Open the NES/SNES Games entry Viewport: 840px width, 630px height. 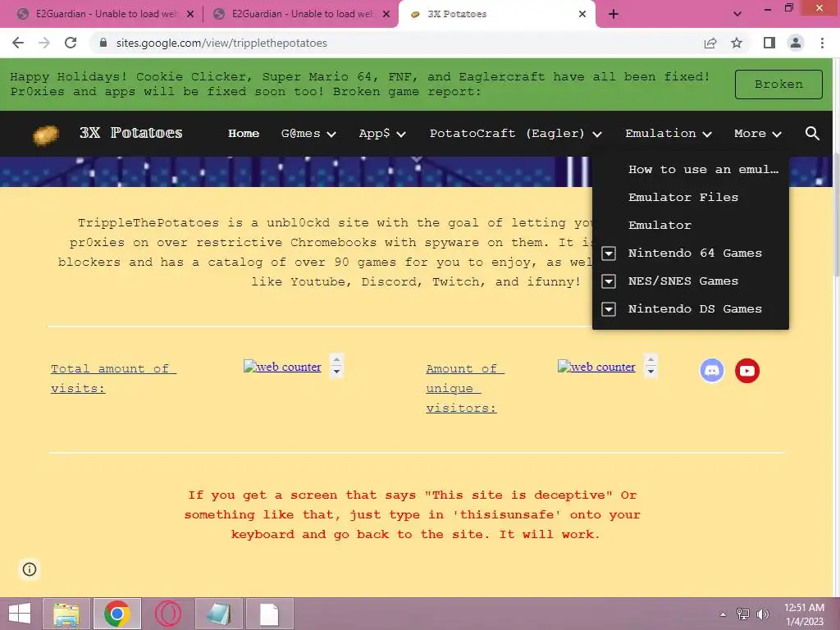683,281
